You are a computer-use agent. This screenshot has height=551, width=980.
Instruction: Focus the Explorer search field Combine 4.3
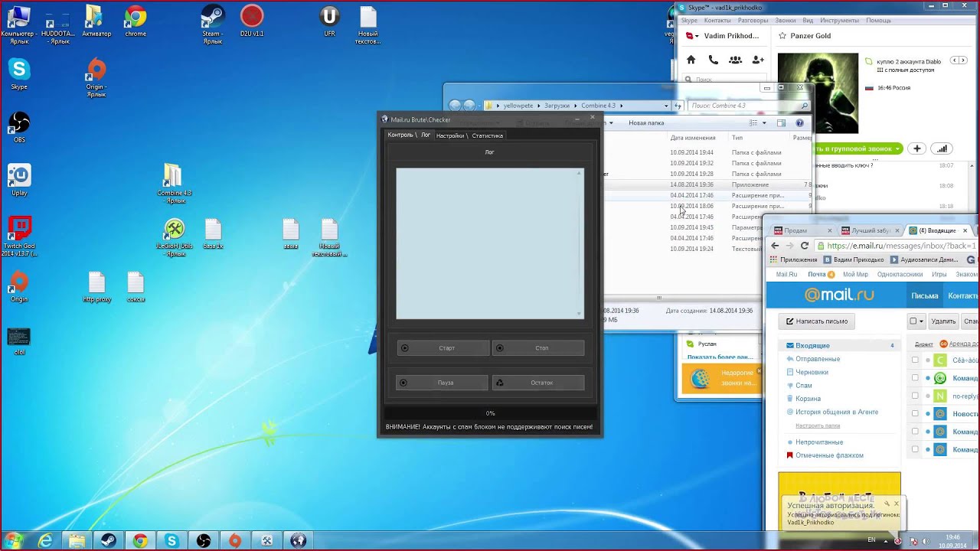pos(748,106)
